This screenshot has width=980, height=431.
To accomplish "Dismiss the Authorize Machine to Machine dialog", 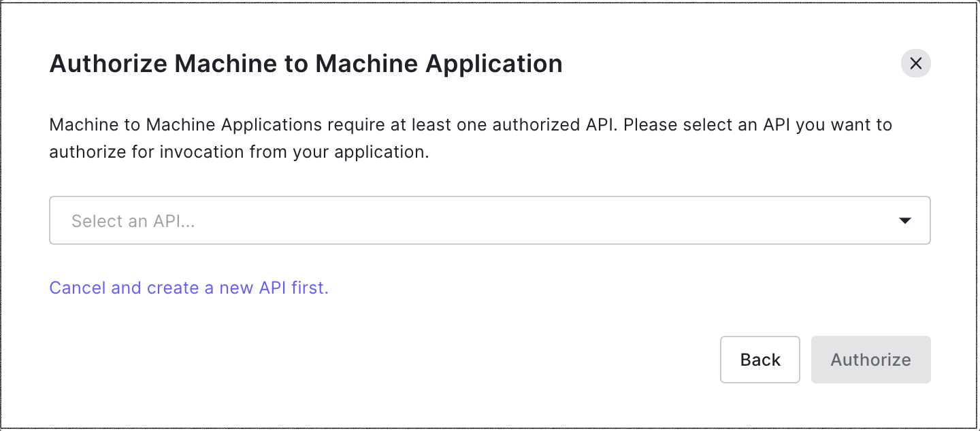I will (915, 63).
